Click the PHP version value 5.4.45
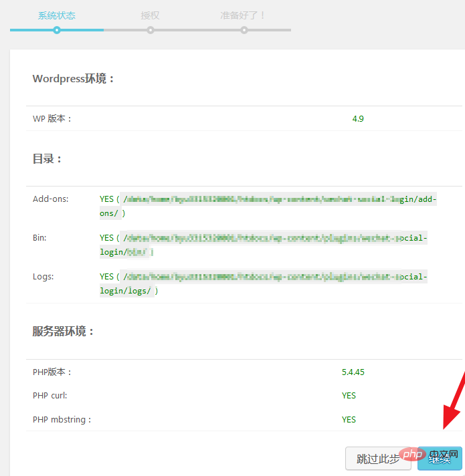This screenshot has height=476, width=465. point(353,372)
